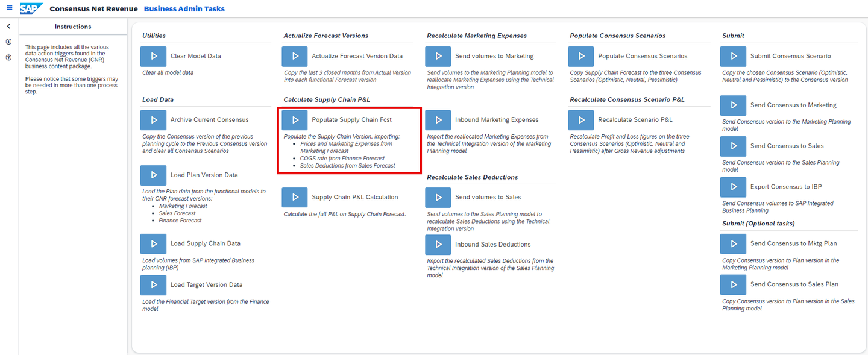Screen dimensions: 868x355
Task: Run Send Consensus to Mktg Plan play button
Action: 734,243
